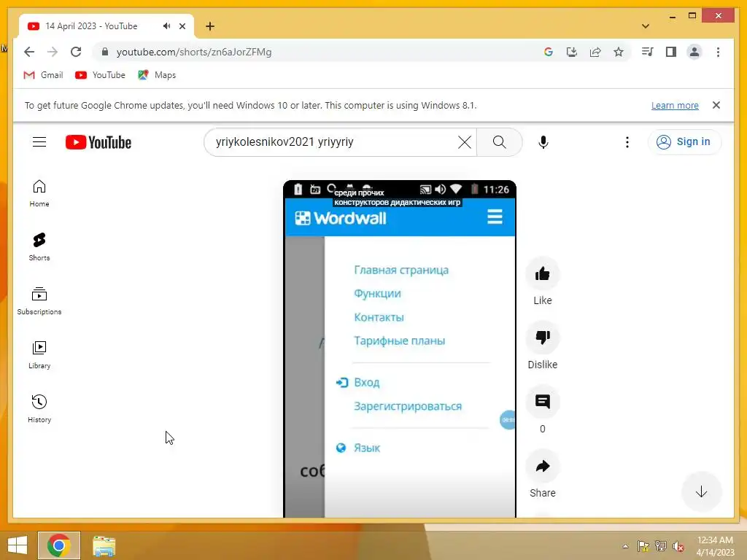This screenshot has width=747, height=560.
Task: Open Library in sidebar
Action: (39, 355)
